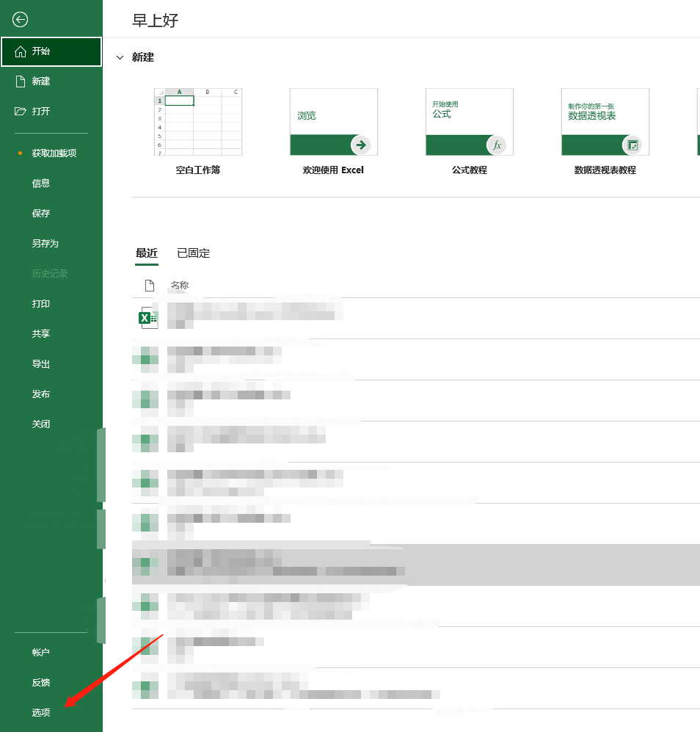The image size is (700, 732).
Task: Choose 关闭 to close the workbook
Action: [x=40, y=424]
